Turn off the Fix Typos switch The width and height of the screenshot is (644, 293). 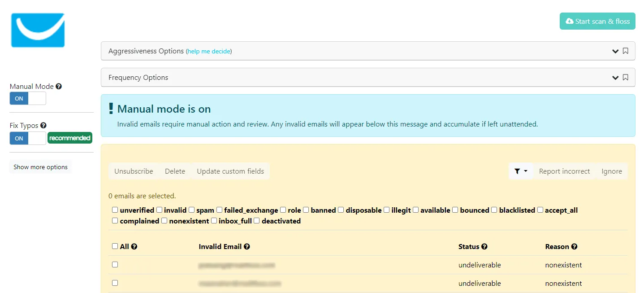(x=28, y=138)
